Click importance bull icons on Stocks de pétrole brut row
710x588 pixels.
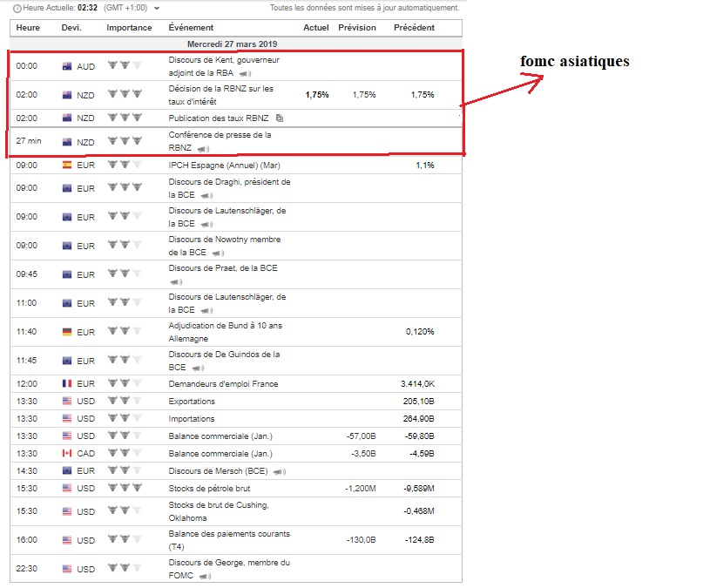pos(125,488)
